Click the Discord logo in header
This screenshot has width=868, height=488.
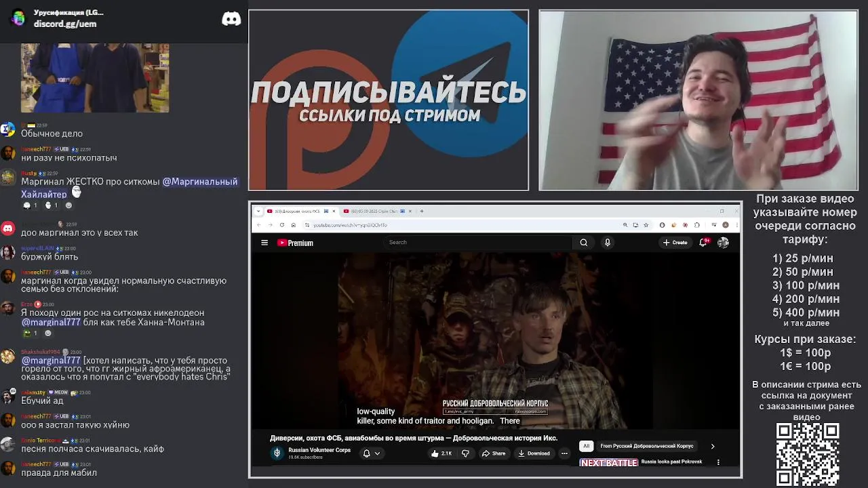tap(231, 18)
